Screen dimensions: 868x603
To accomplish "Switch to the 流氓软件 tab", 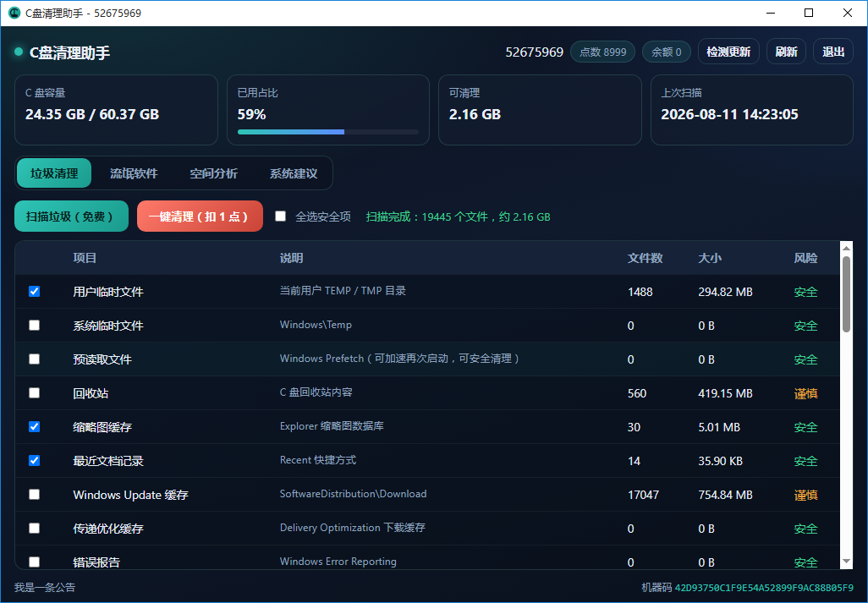I will tap(134, 173).
